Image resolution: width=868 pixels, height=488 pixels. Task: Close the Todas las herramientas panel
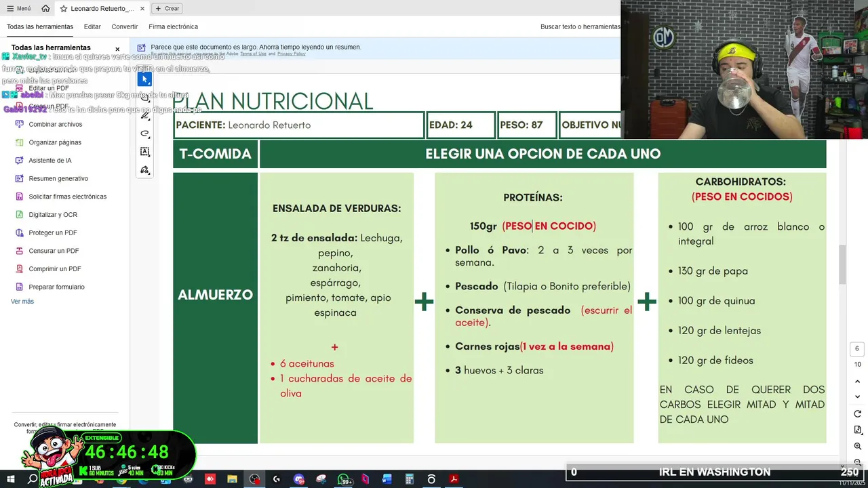(x=117, y=49)
